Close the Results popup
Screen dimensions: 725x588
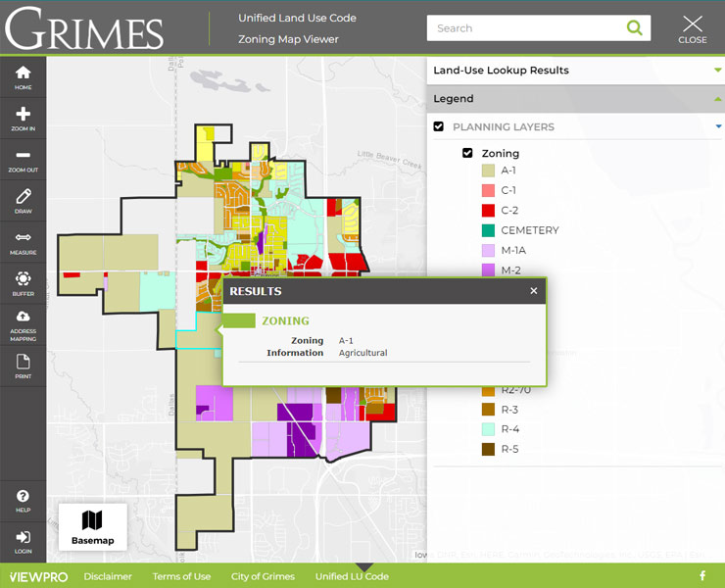click(x=534, y=290)
